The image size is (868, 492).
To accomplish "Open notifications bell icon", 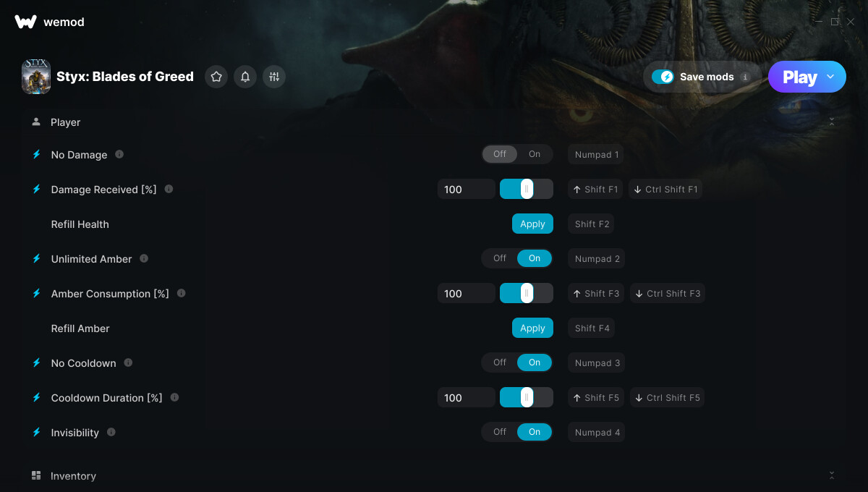I will 245,77.
